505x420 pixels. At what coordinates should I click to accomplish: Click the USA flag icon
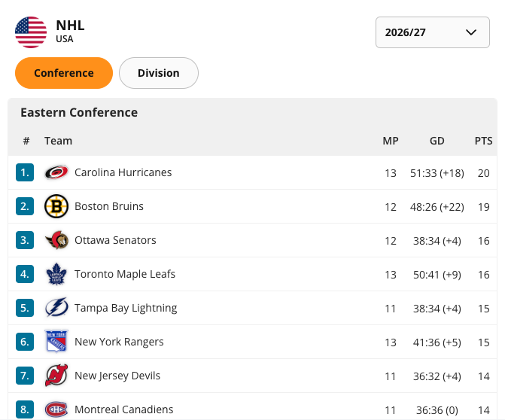pyautogui.click(x=31, y=32)
